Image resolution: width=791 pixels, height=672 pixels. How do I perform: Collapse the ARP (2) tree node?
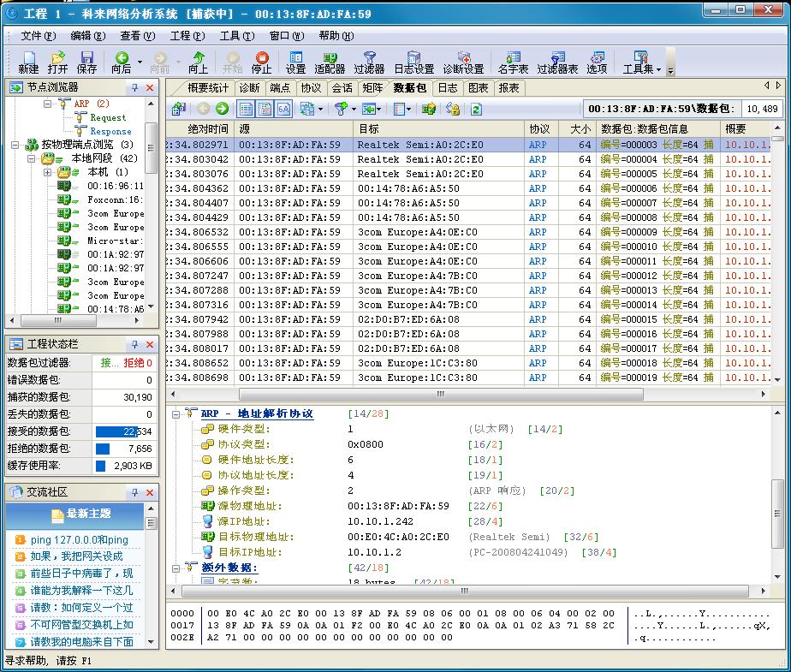(49, 104)
